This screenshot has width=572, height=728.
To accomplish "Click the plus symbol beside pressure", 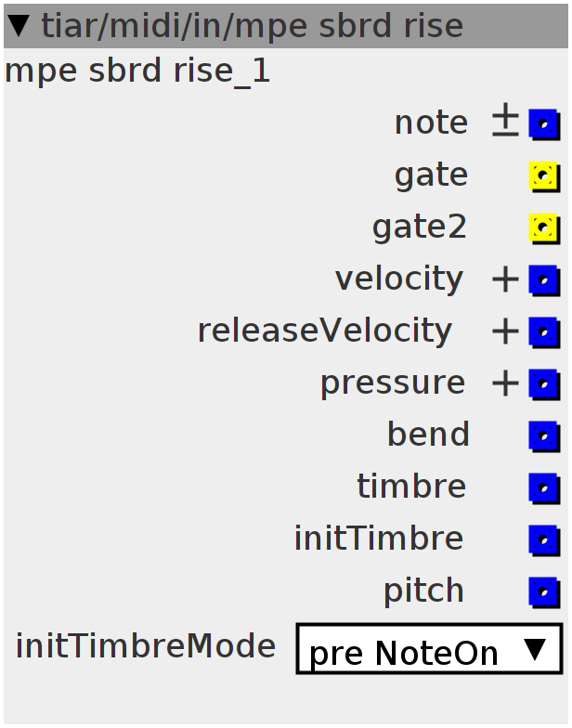I will pos(505,384).
